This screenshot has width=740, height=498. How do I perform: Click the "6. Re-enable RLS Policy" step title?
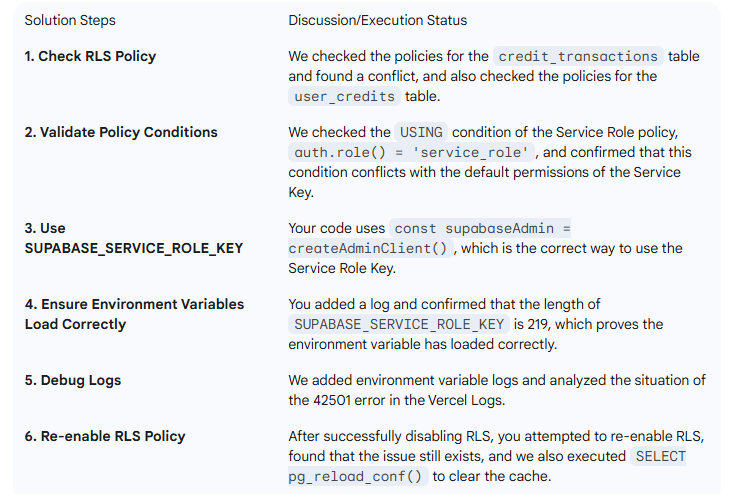coord(105,436)
